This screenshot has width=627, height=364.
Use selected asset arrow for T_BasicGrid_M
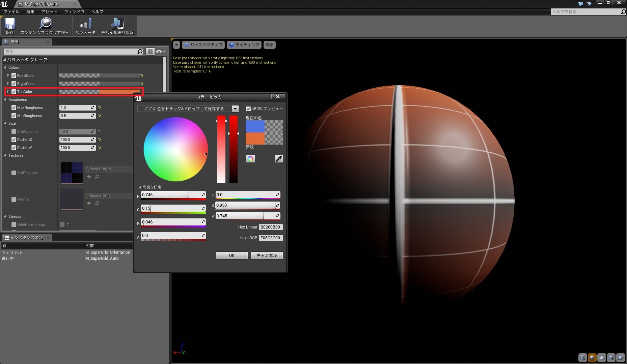[89, 177]
